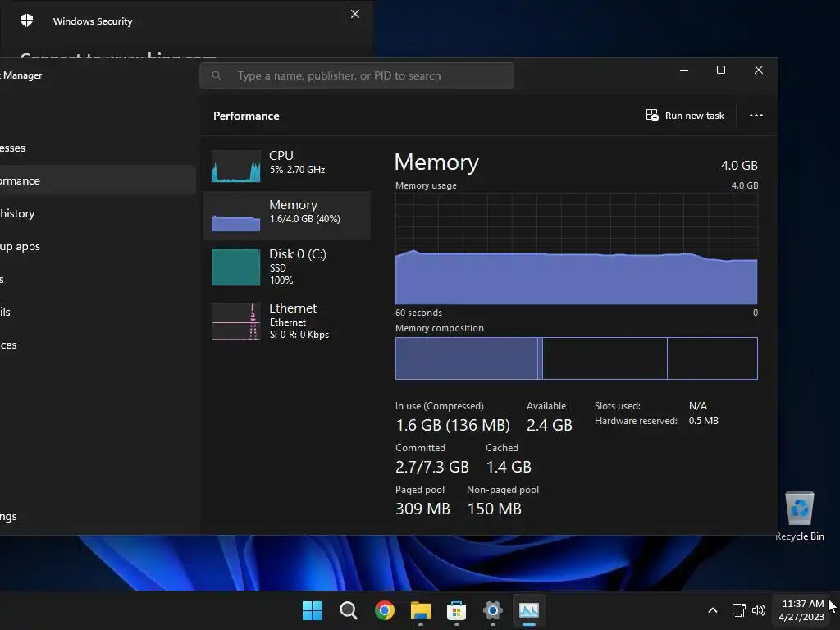Open the App history page in sidebar
Viewport: 840px width, 630px height.
coord(97,214)
